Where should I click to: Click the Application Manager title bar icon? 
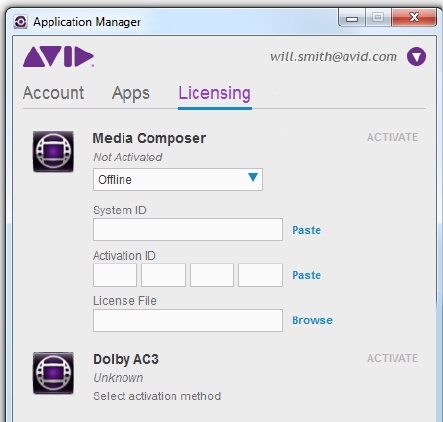pyautogui.click(x=20, y=22)
